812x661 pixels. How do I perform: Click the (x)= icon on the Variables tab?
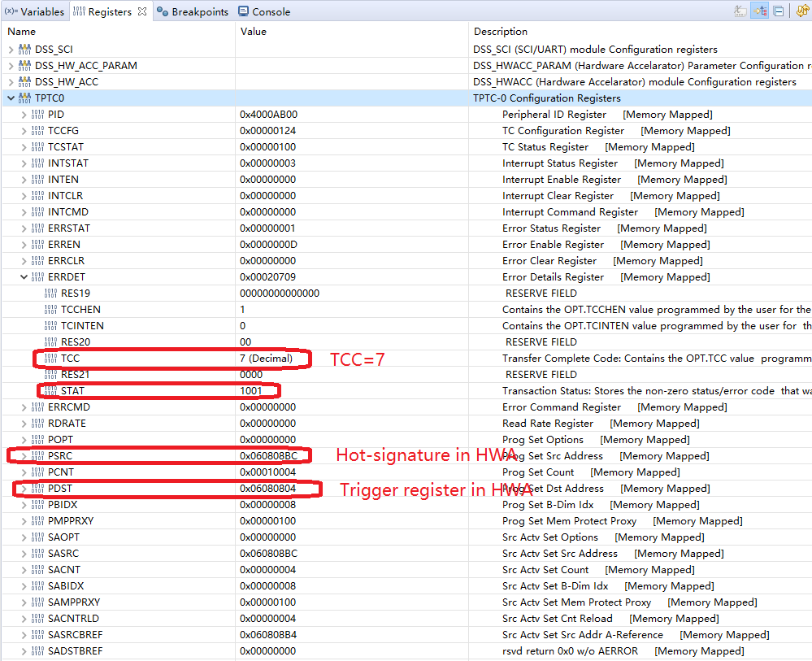pos(10,11)
